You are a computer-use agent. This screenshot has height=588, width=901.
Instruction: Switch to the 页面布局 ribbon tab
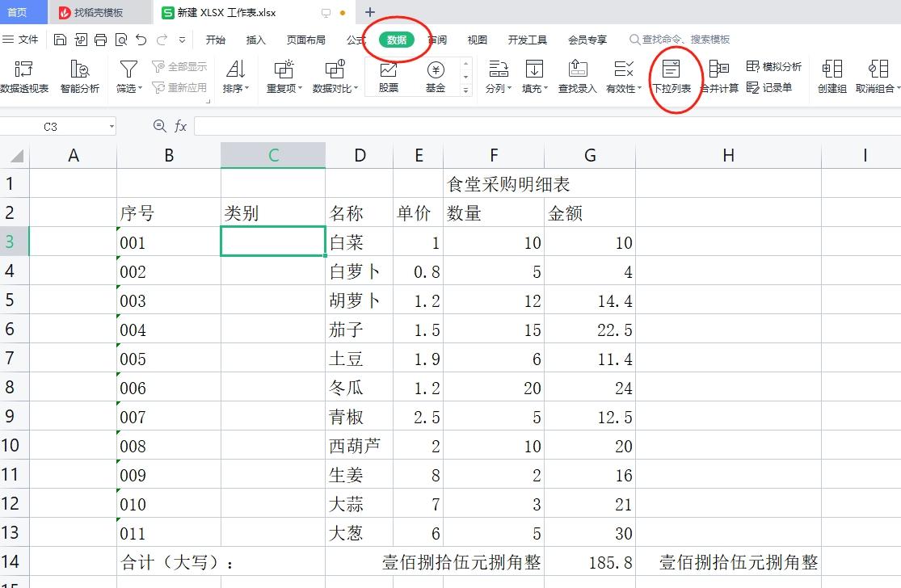tap(305, 40)
